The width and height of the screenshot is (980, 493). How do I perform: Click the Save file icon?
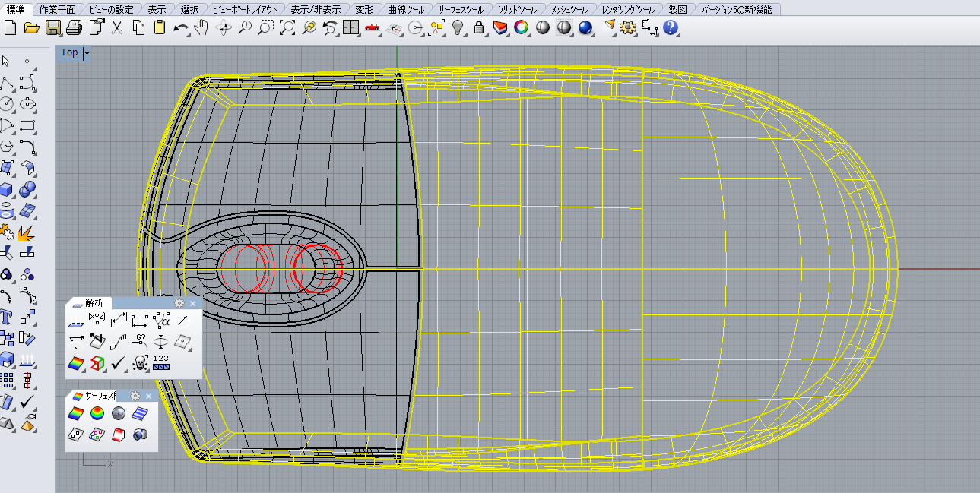click(53, 28)
